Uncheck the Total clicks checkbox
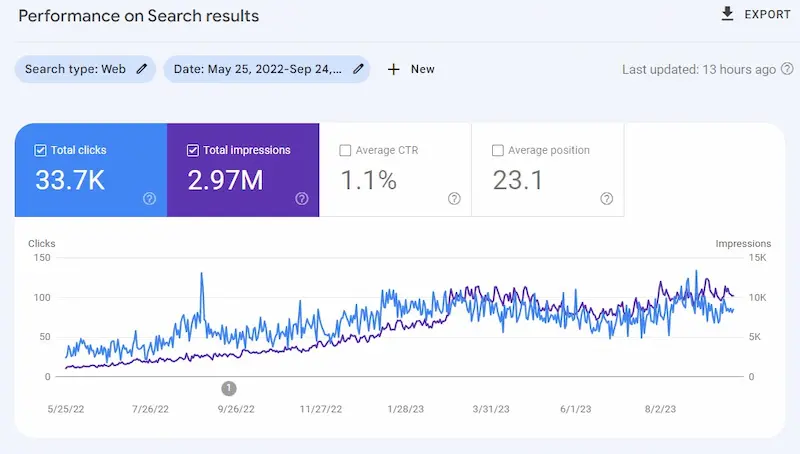The width and height of the screenshot is (800, 454). (41, 151)
